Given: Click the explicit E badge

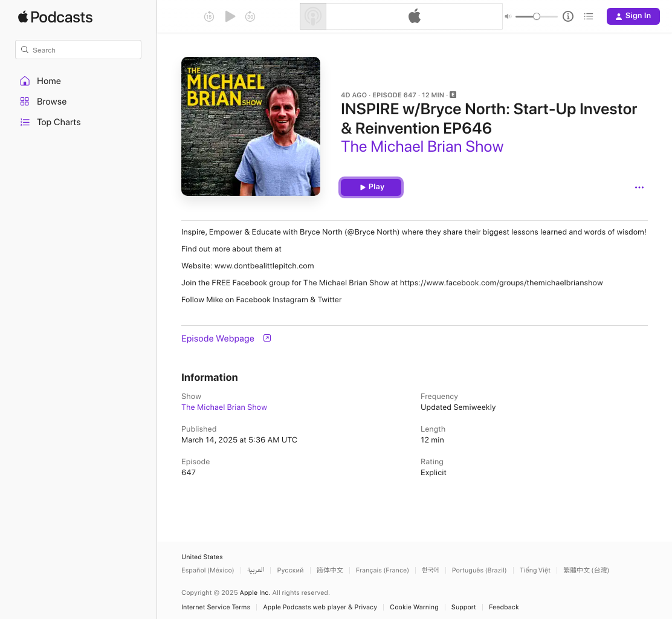Looking at the screenshot, I should (x=453, y=95).
